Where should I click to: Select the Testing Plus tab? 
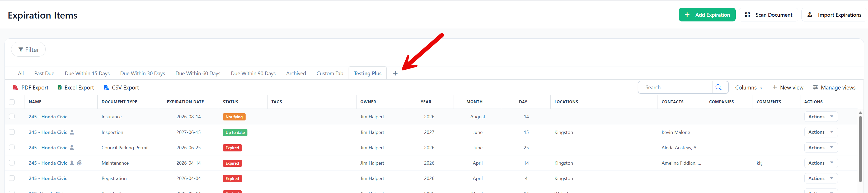tap(368, 73)
